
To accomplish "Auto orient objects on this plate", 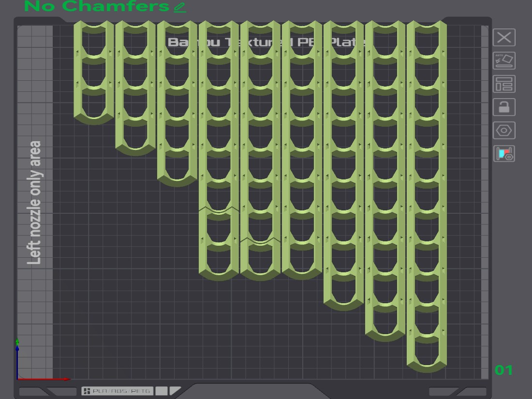I will tap(504, 61).
